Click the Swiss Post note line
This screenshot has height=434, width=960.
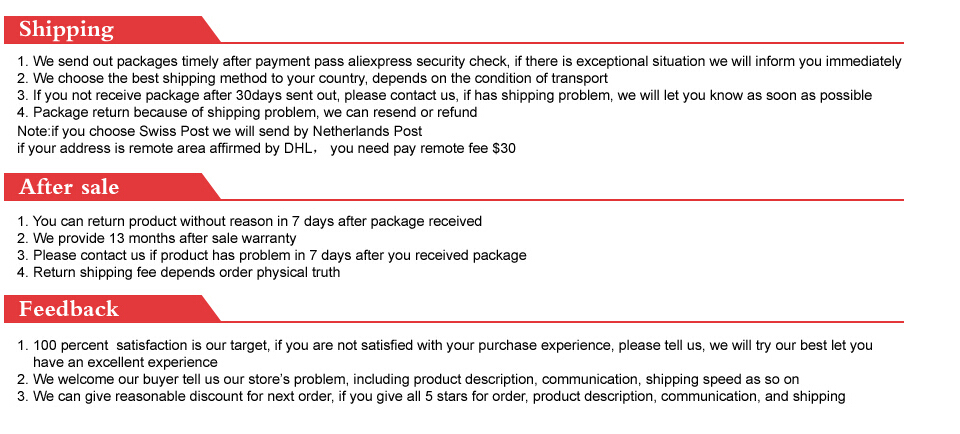[219, 131]
